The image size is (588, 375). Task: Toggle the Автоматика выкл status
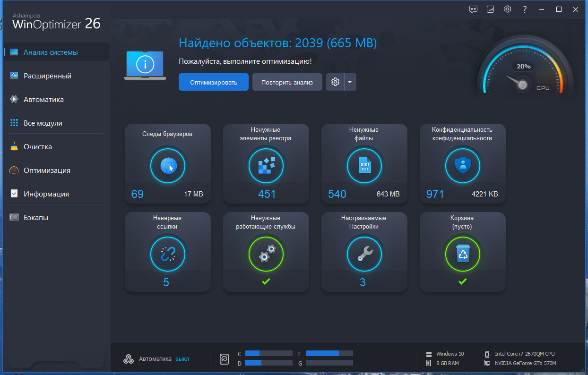click(x=182, y=359)
